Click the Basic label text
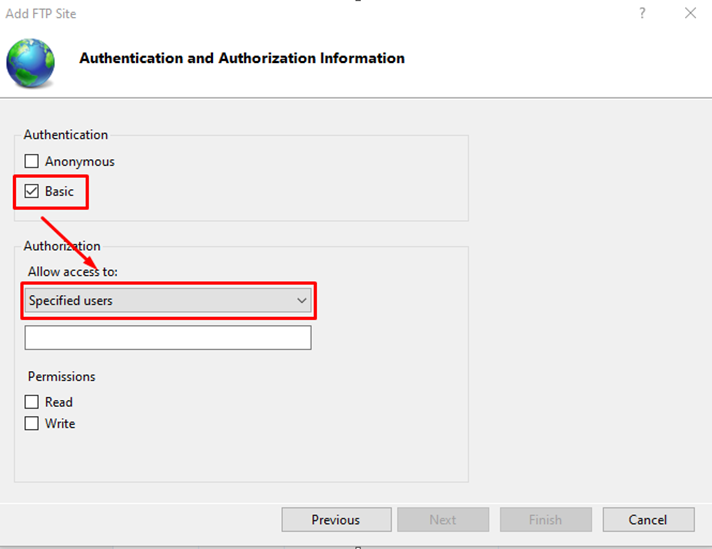Screen dimensions: 712x549 59,191
